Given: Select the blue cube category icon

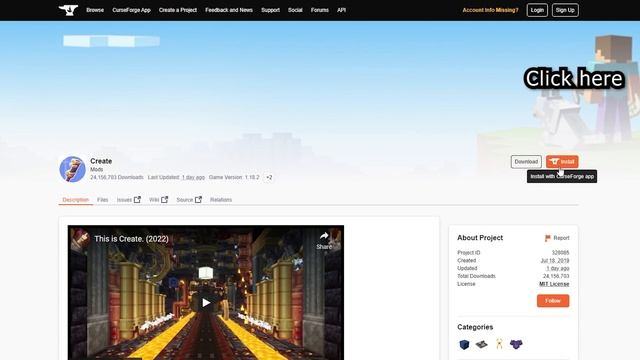Looking at the screenshot, I should point(464,344).
